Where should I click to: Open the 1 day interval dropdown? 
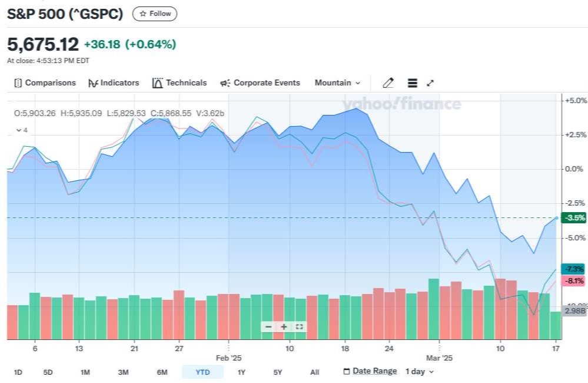pos(419,372)
